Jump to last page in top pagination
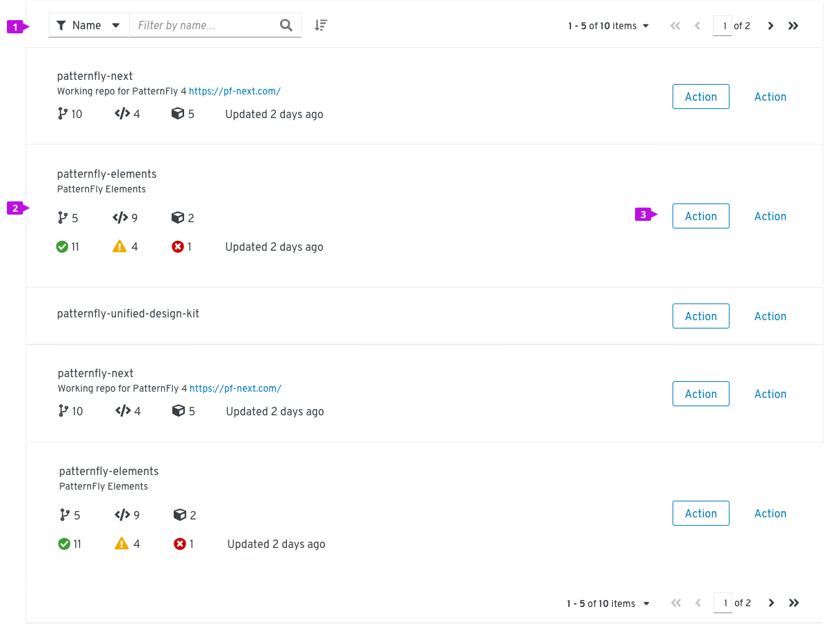This screenshot has height=625, width=840. tap(793, 26)
